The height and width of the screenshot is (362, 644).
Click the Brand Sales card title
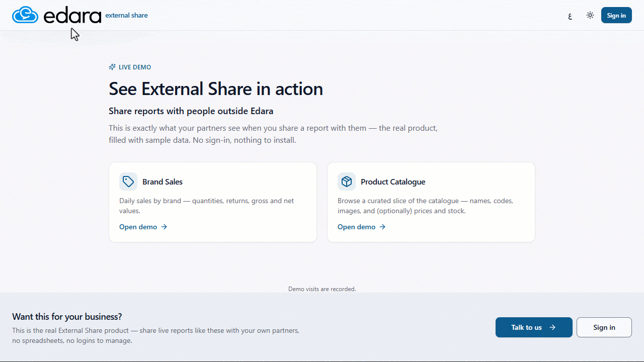coord(163,182)
